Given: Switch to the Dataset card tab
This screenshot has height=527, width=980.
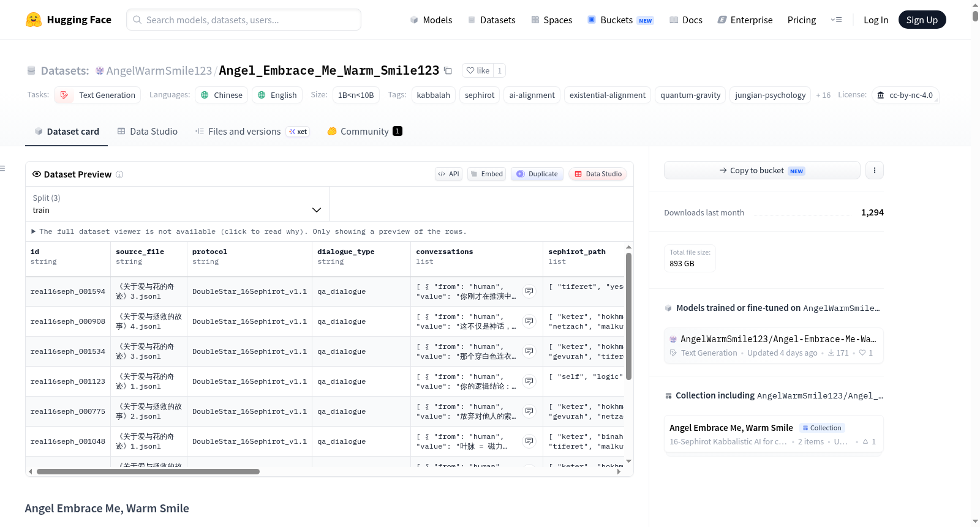Looking at the screenshot, I should pos(67,131).
